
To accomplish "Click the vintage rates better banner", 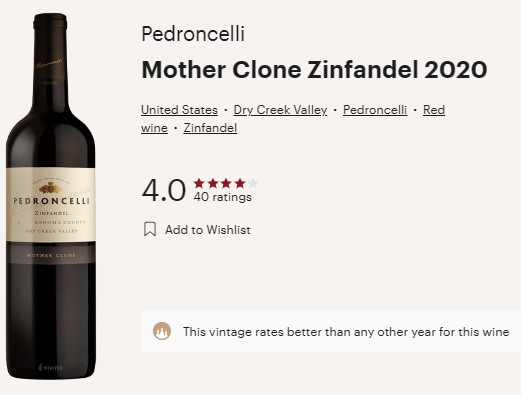I will (331, 331).
